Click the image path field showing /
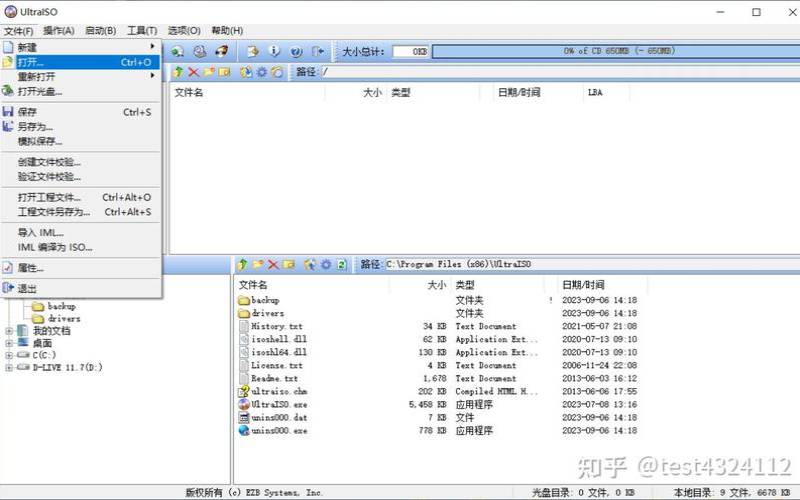 (x=560, y=72)
